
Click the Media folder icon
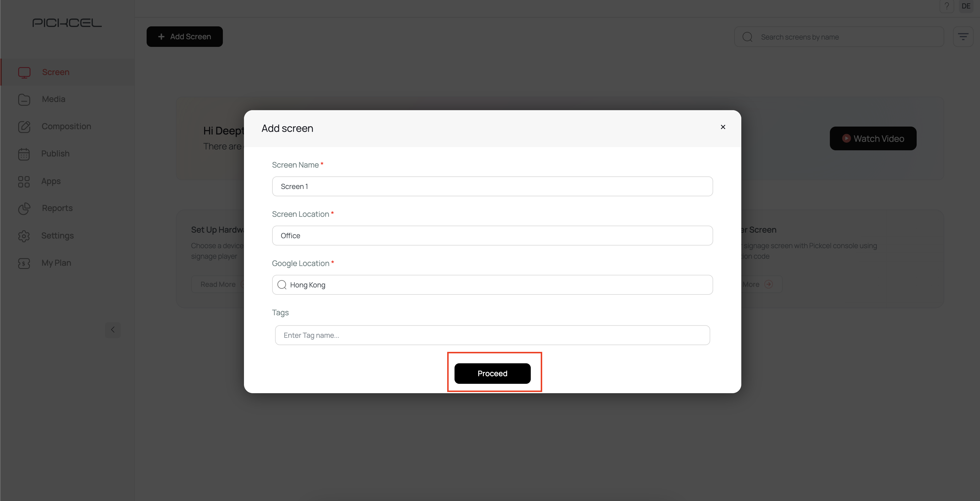click(x=24, y=99)
